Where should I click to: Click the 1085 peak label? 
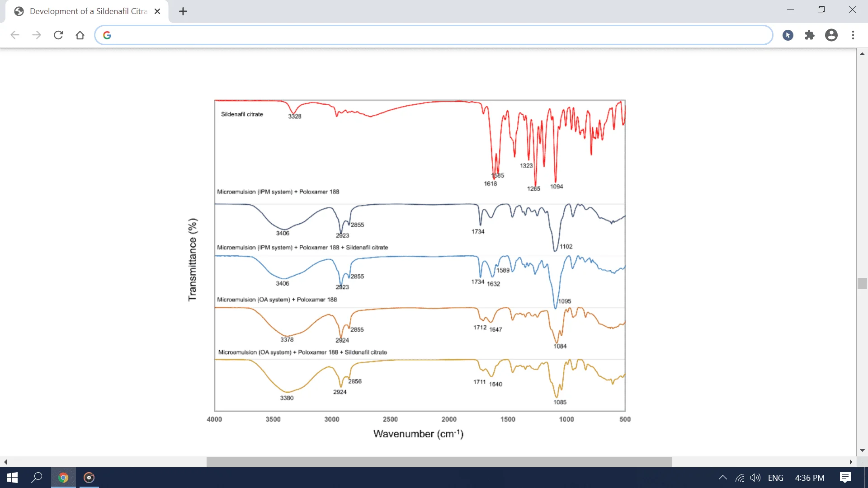click(x=560, y=402)
